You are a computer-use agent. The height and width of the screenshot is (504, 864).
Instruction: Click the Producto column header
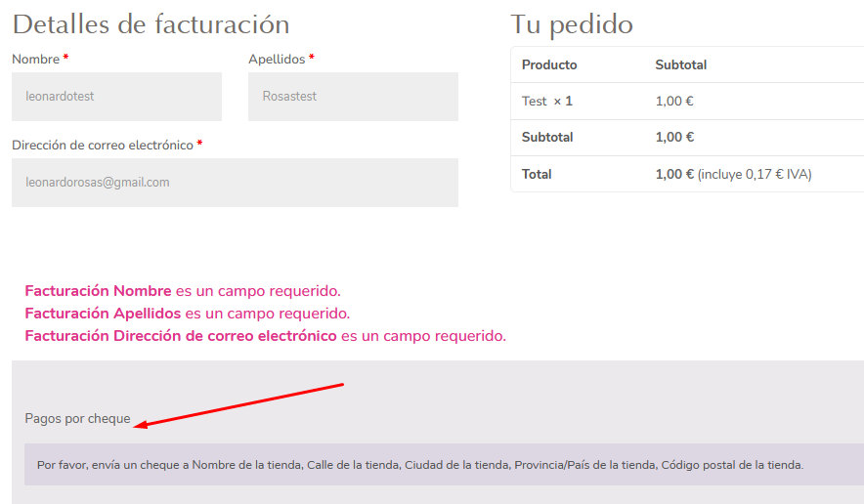point(549,65)
